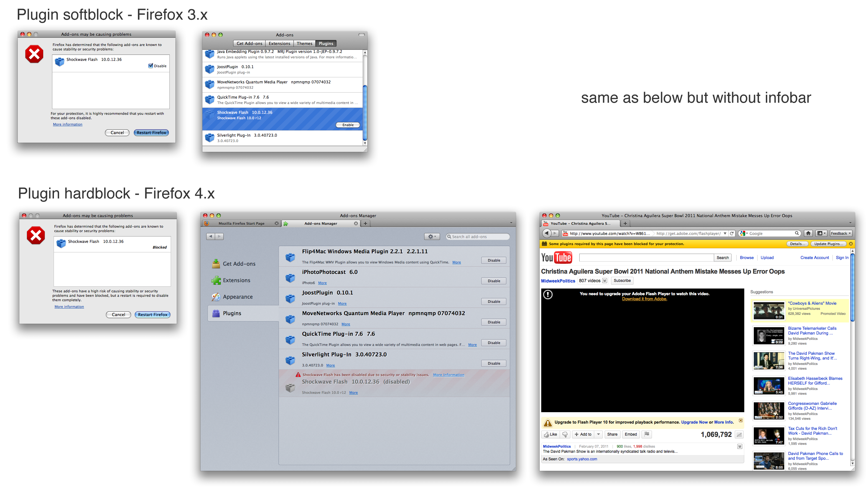Open Download it from Adobe link

644,299
